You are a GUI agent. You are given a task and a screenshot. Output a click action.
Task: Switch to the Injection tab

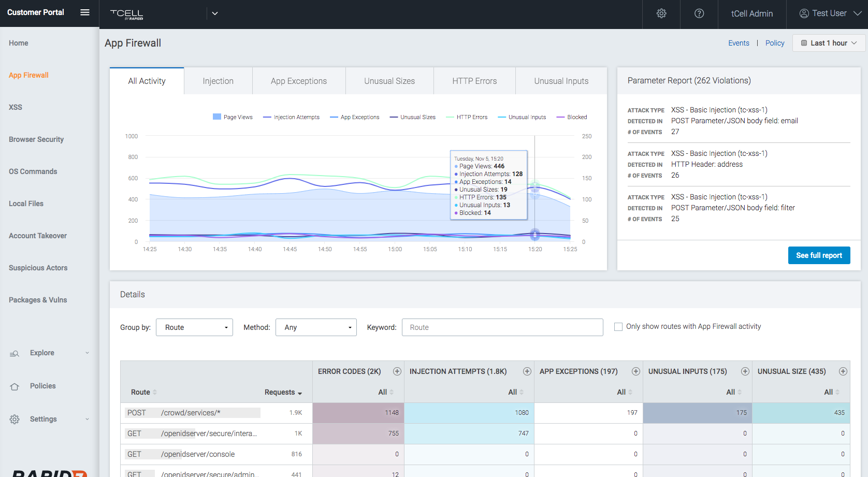[218, 81]
